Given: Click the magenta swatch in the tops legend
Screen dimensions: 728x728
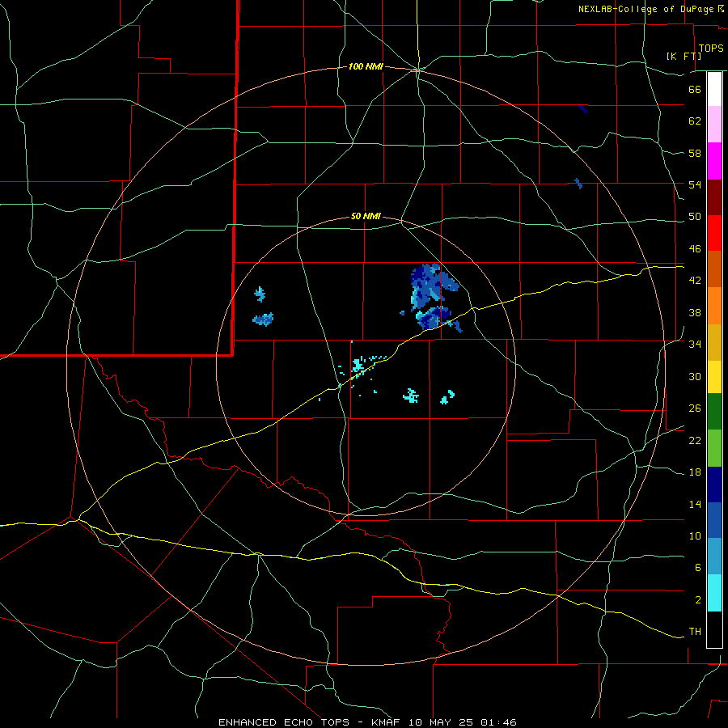Looking at the screenshot, I should [714, 161].
